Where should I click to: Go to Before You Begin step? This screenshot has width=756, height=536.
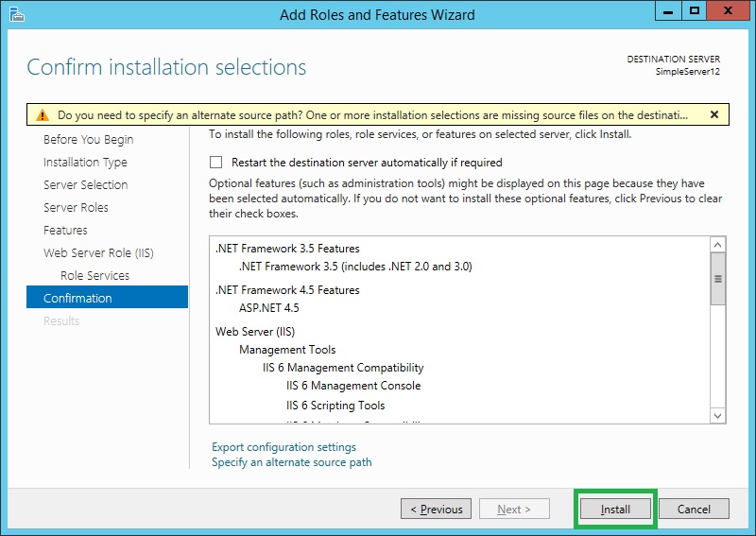pos(88,140)
